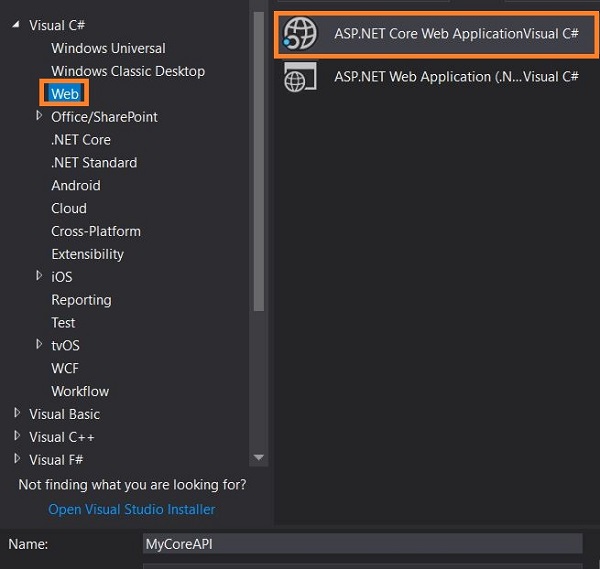
Task: Click the ASP.NET Web Application template icon
Action: click(x=300, y=77)
